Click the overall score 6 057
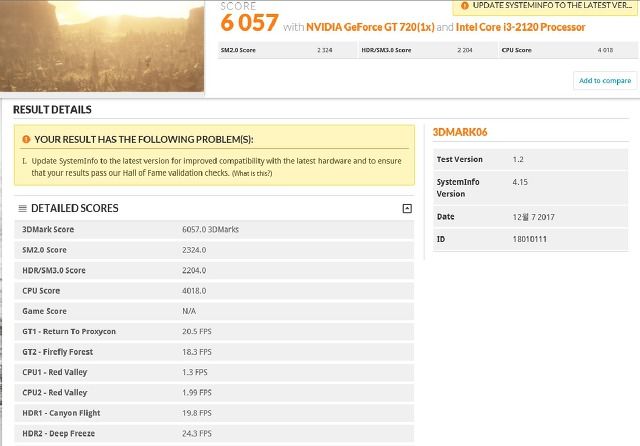This screenshot has width=640, height=446. [249, 22]
